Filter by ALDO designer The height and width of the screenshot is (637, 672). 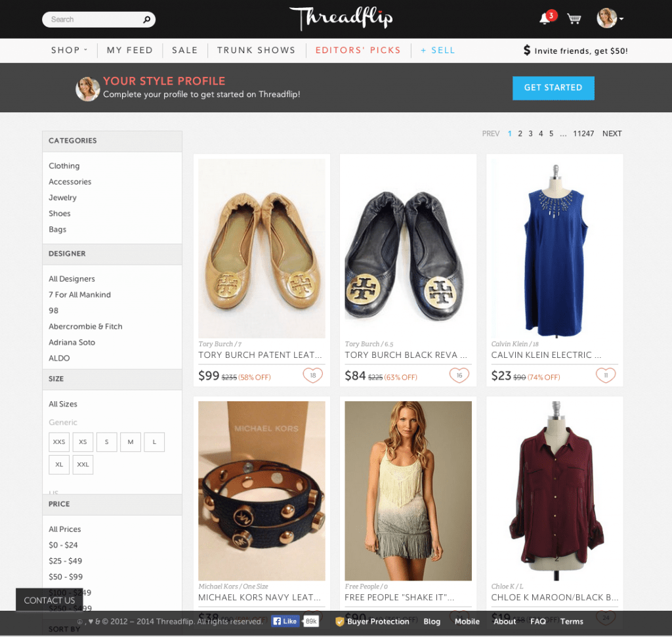(x=59, y=358)
